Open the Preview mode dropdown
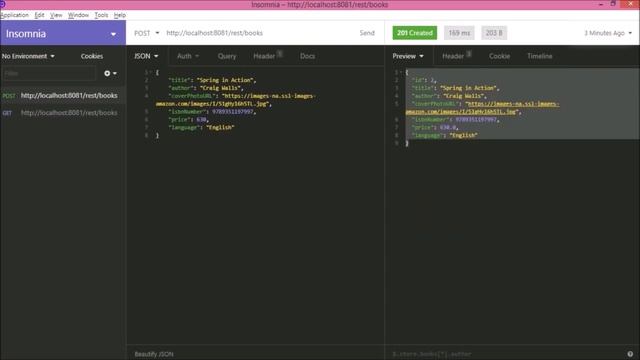Screen dimensions: 640x360 [408, 56]
